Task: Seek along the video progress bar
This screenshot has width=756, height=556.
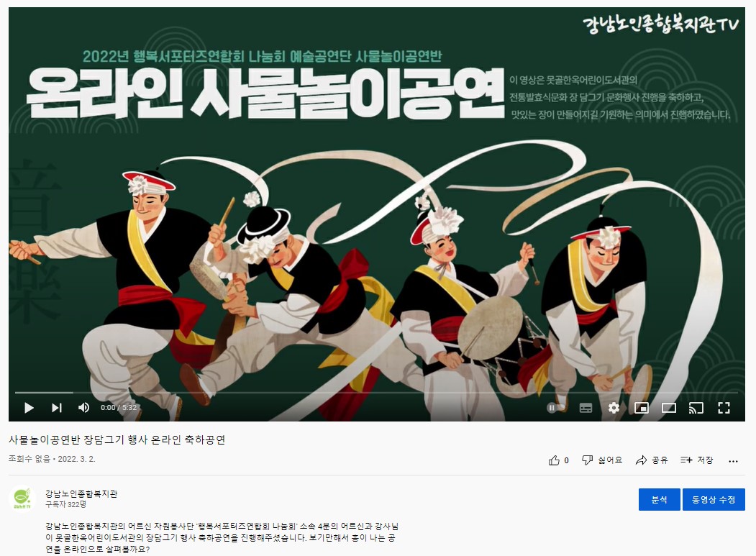Action: pyautogui.click(x=376, y=393)
